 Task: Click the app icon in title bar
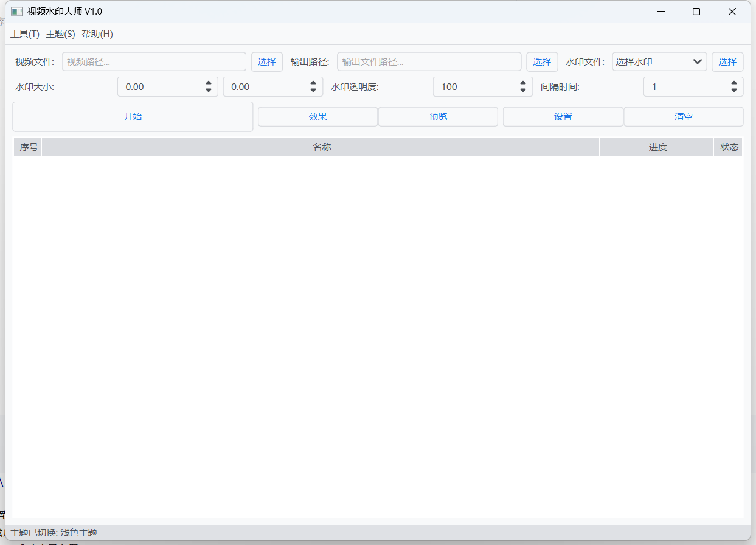pyautogui.click(x=16, y=12)
